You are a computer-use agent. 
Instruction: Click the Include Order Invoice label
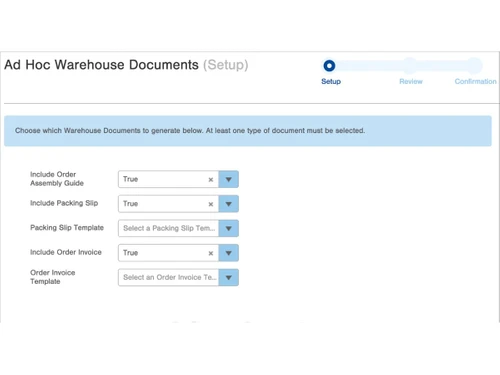(66, 252)
